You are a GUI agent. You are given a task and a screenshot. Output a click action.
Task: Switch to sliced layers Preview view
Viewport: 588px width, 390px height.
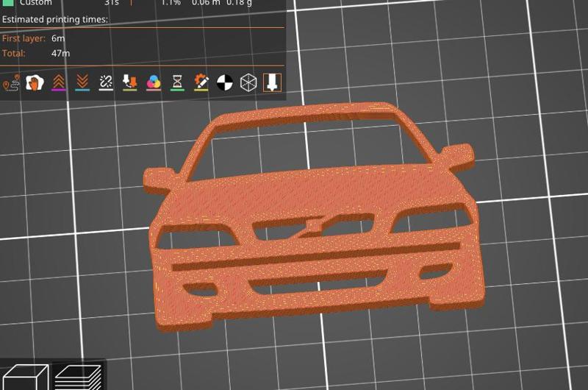pyautogui.click(x=78, y=377)
